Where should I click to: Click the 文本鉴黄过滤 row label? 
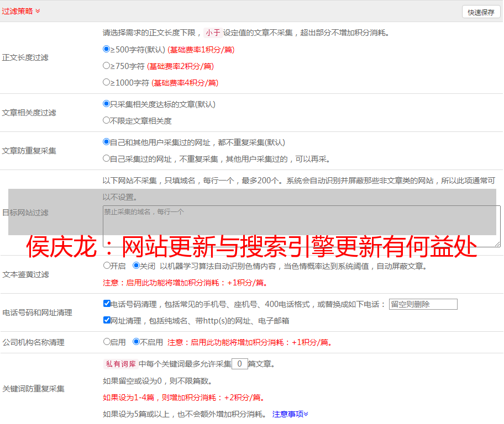pyautogui.click(x=26, y=274)
